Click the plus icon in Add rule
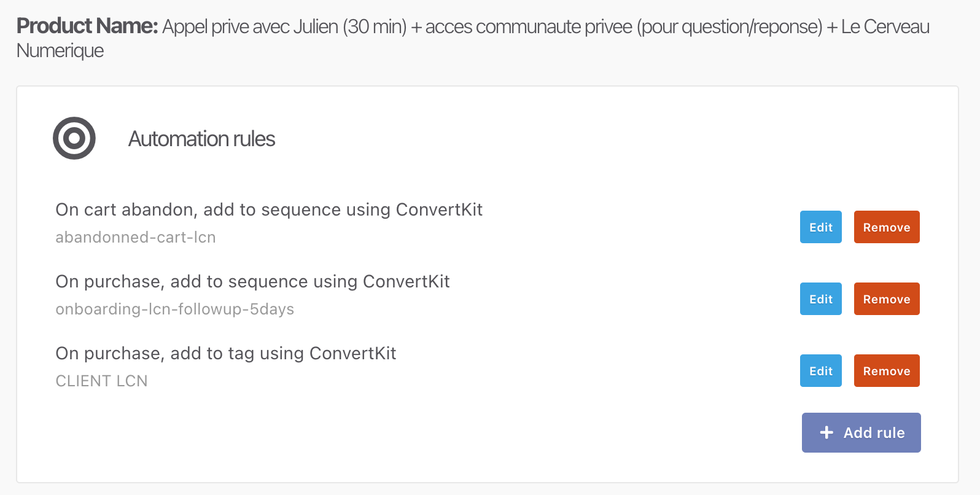The height and width of the screenshot is (495, 980). (826, 432)
